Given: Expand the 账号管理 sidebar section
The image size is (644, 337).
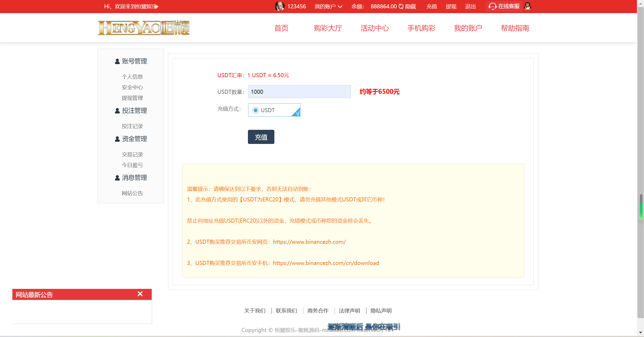Looking at the screenshot, I should coord(134,61).
